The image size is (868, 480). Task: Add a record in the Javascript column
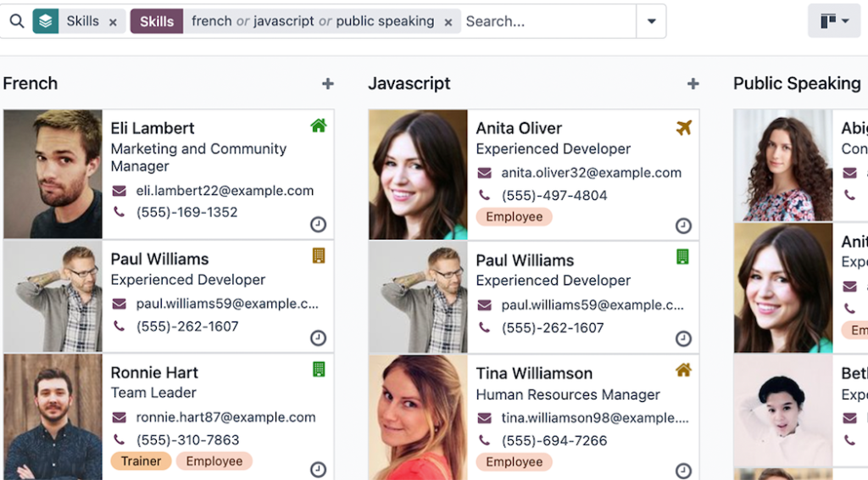point(693,84)
